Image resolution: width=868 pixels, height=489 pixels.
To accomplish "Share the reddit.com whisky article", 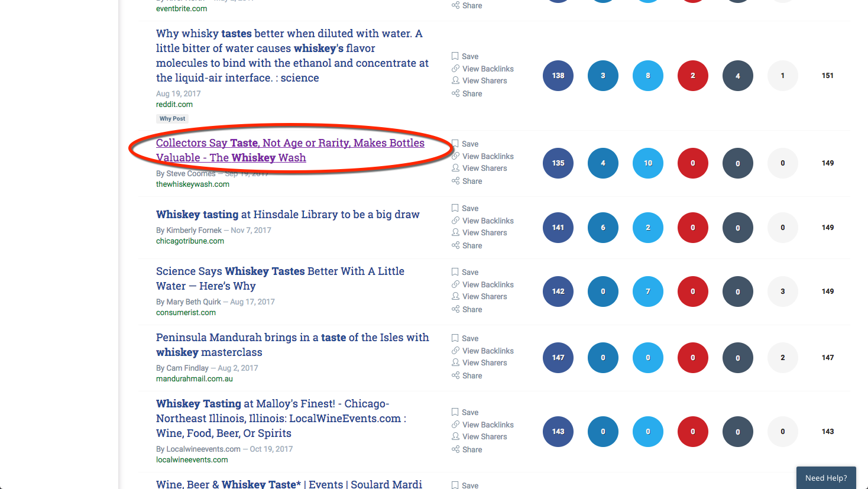I will tap(467, 93).
